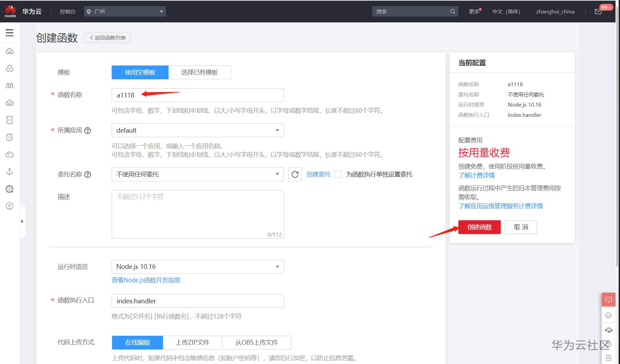Open the wave-shaped auto scaling sidebar icon

[x=10, y=85]
